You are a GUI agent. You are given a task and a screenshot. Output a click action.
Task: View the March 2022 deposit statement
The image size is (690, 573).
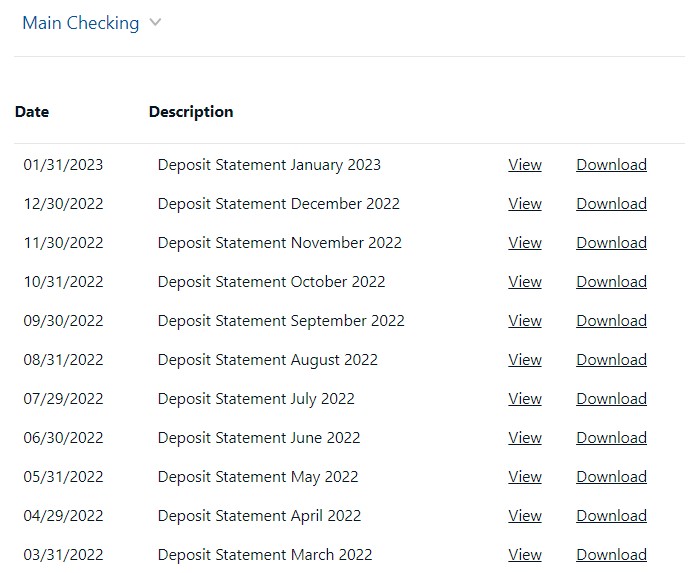click(x=525, y=555)
